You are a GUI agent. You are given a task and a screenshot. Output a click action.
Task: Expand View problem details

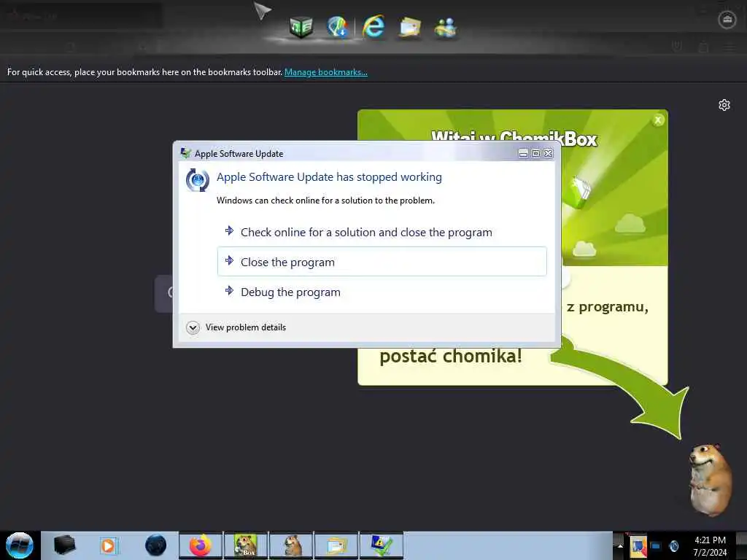[x=236, y=327]
